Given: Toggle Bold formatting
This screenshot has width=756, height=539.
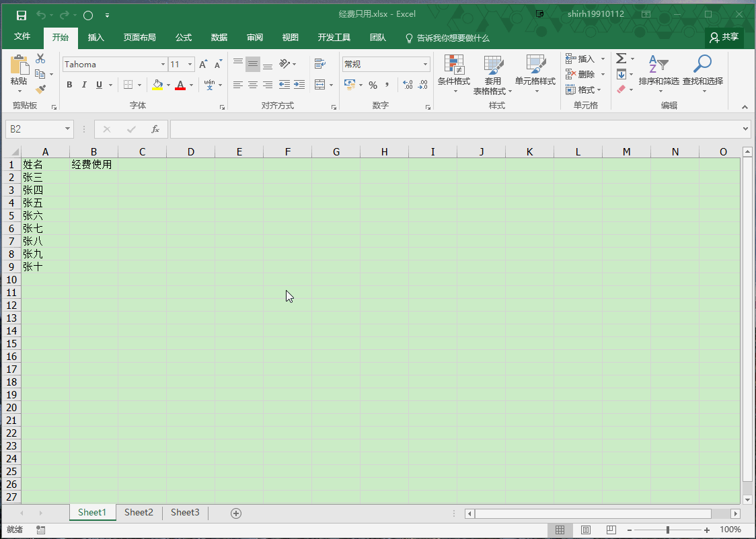Looking at the screenshot, I should point(69,85).
